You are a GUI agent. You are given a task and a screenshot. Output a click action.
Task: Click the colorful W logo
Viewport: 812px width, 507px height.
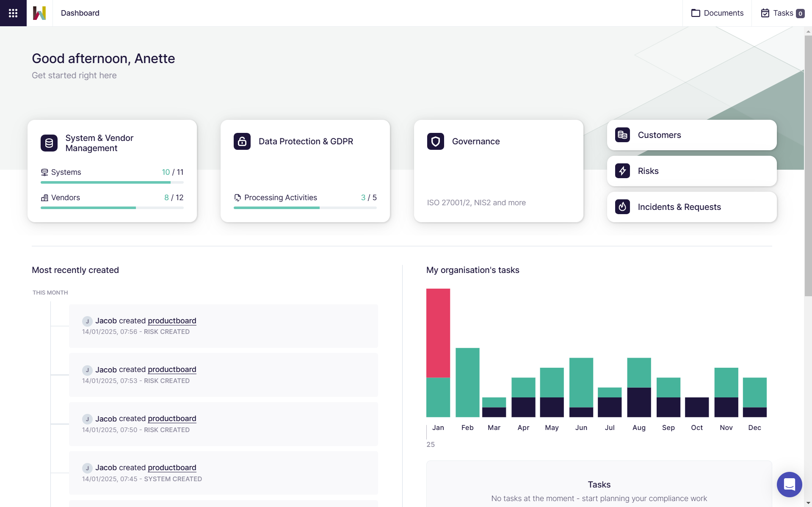(39, 13)
